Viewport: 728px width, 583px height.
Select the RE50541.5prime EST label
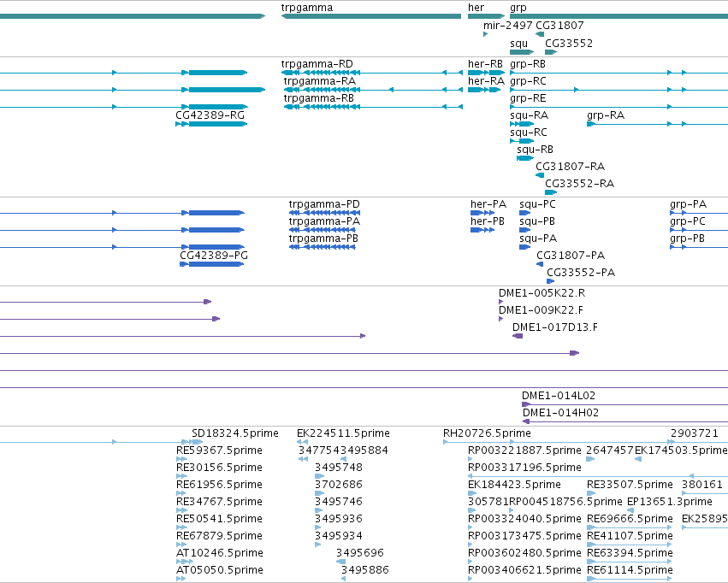[219, 520]
